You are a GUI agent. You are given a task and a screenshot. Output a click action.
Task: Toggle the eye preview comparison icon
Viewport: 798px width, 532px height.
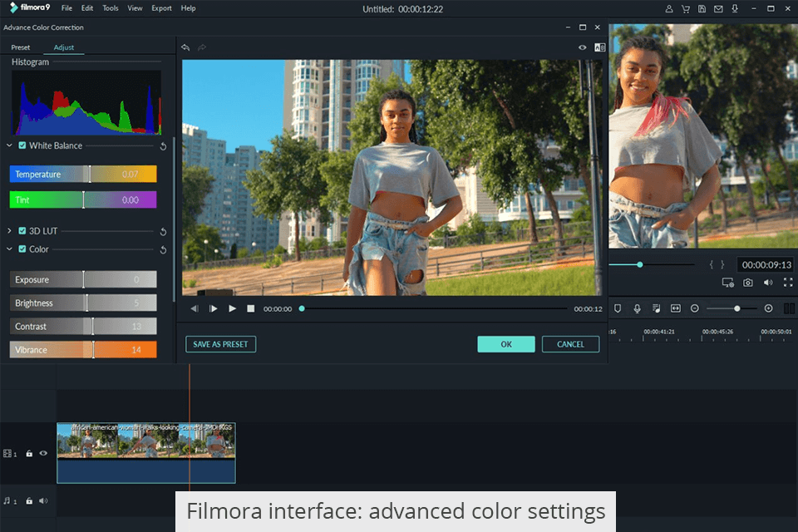coord(582,47)
